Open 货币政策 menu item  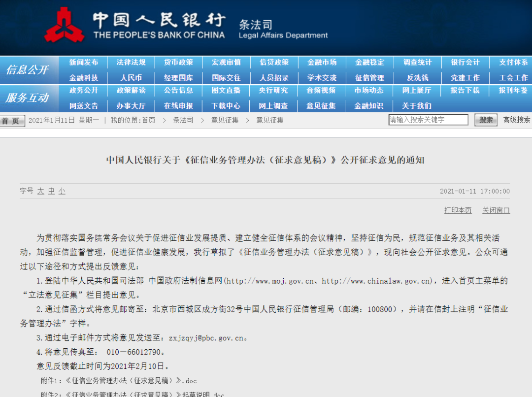point(178,62)
